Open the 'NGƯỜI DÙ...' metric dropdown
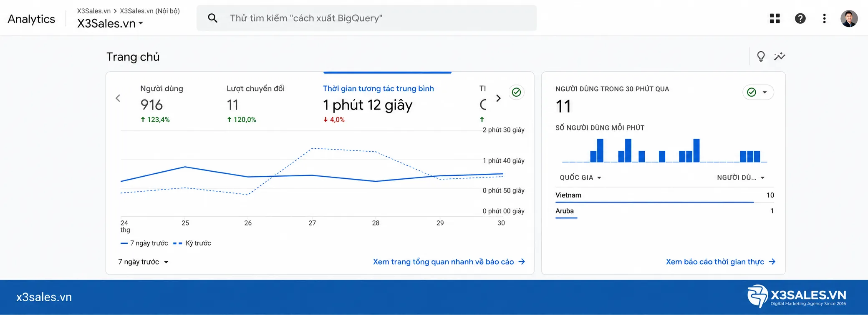Screen dimensions: 868x315 pyautogui.click(x=741, y=177)
